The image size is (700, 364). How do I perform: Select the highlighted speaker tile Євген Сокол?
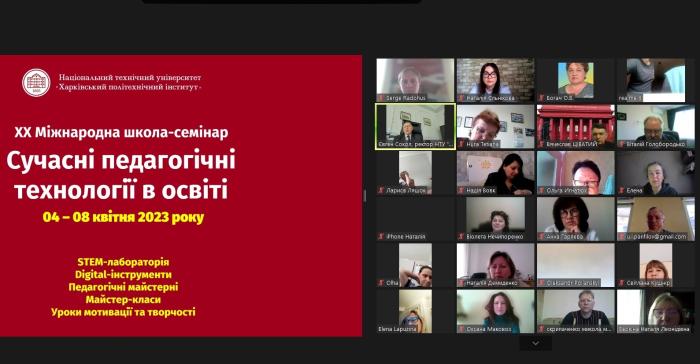(x=415, y=127)
